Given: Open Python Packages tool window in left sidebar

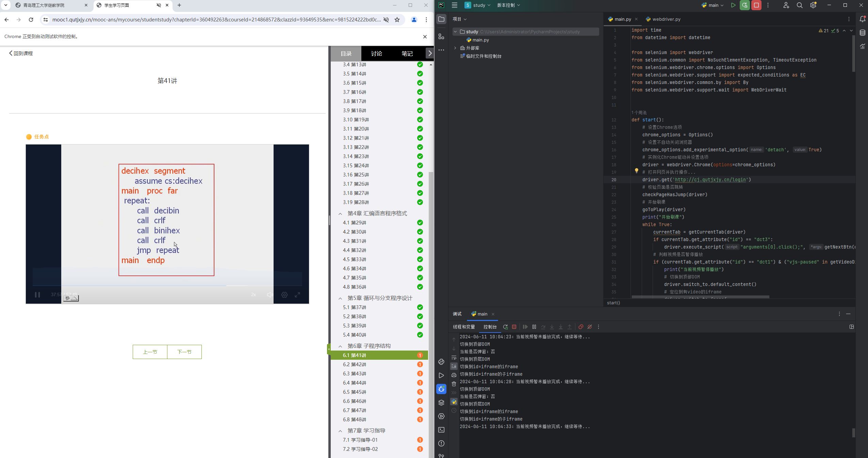Looking at the screenshot, I should coord(441,403).
